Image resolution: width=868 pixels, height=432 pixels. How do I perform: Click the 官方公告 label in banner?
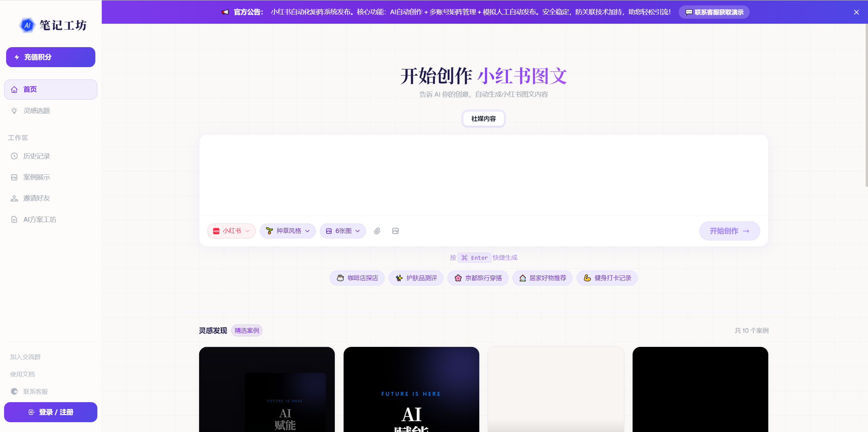(249, 12)
